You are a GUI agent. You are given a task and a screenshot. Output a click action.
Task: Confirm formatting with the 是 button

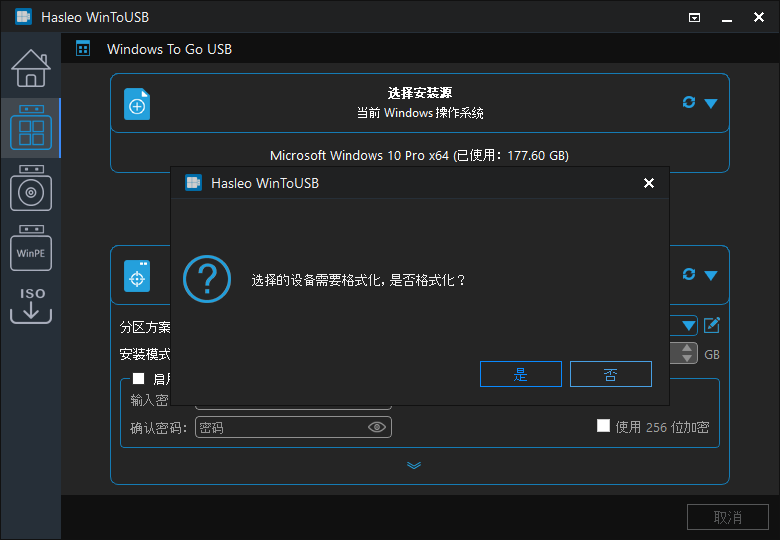click(520, 374)
